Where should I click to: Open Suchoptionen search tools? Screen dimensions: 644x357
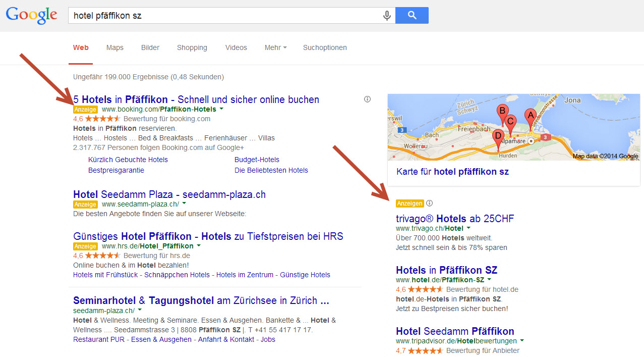coord(325,48)
